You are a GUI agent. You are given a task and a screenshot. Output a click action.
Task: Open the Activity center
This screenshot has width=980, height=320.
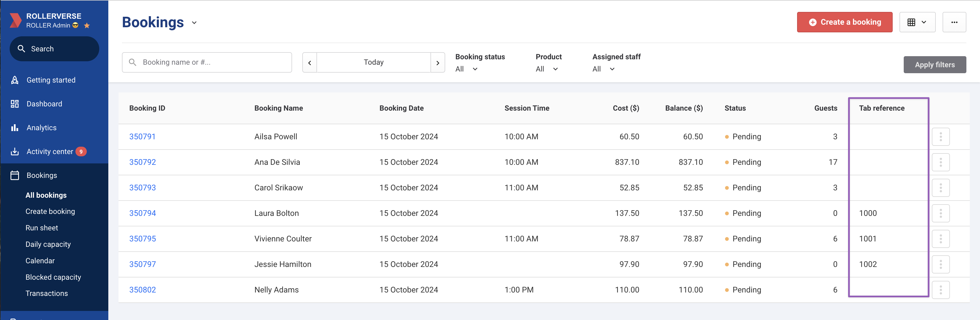point(50,151)
